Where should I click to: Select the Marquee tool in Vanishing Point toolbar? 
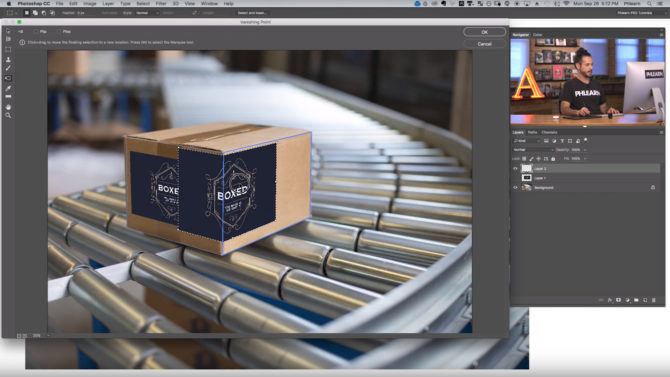[x=8, y=50]
